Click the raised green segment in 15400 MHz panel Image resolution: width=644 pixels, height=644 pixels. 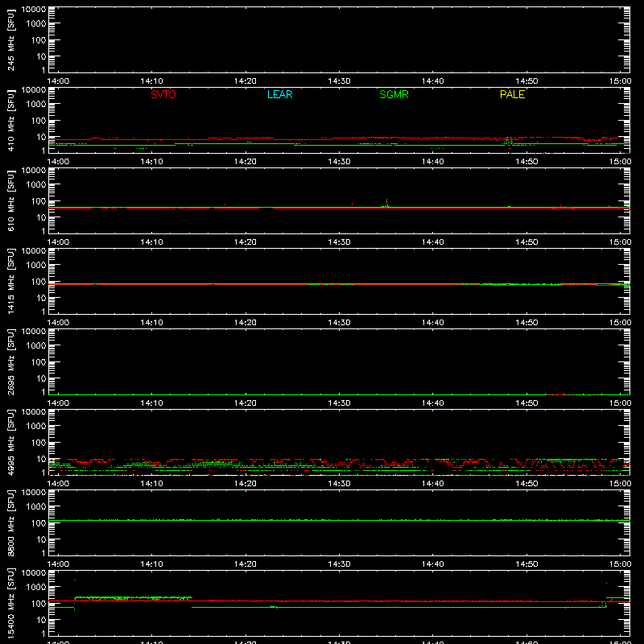[133, 597]
